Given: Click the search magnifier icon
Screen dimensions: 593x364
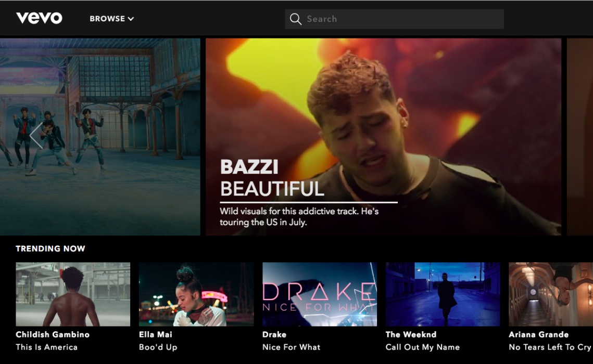Looking at the screenshot, I should (x=296, y=19).
